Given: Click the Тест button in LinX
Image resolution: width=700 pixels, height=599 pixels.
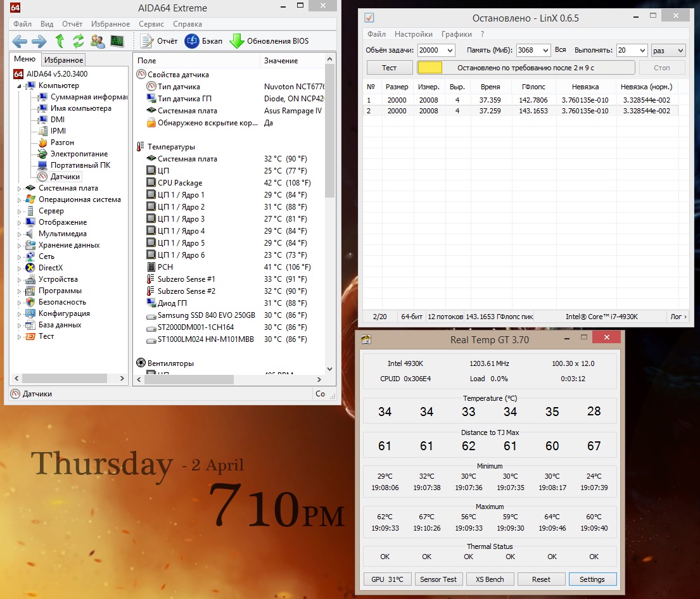Looking at the screenshot, I should click(390, 68).
